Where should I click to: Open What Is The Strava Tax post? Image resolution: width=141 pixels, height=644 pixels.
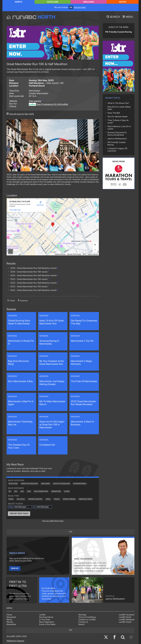tap(118, 103)
